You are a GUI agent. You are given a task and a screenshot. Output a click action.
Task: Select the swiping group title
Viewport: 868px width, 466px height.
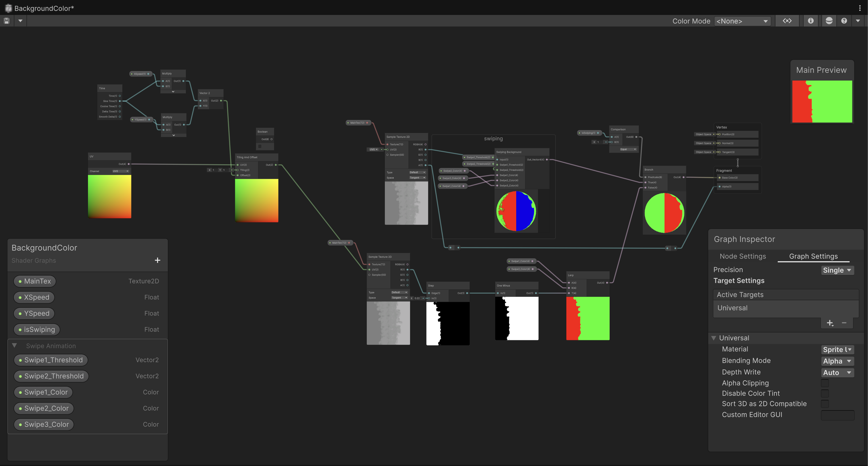click(x=493, y=139)
